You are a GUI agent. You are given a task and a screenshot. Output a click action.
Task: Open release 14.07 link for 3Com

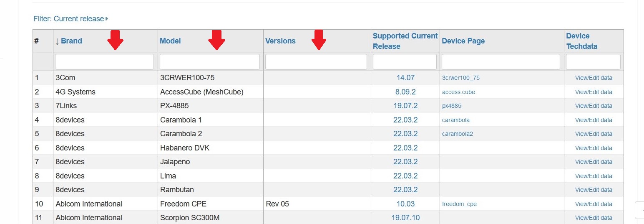point(405,78)
